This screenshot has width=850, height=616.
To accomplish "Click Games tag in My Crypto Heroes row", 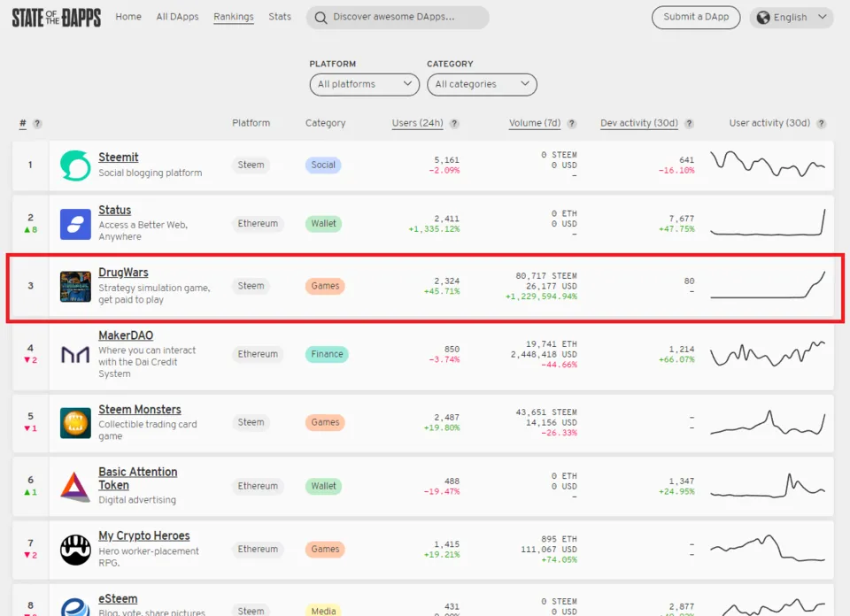I will tap(325, 549).
